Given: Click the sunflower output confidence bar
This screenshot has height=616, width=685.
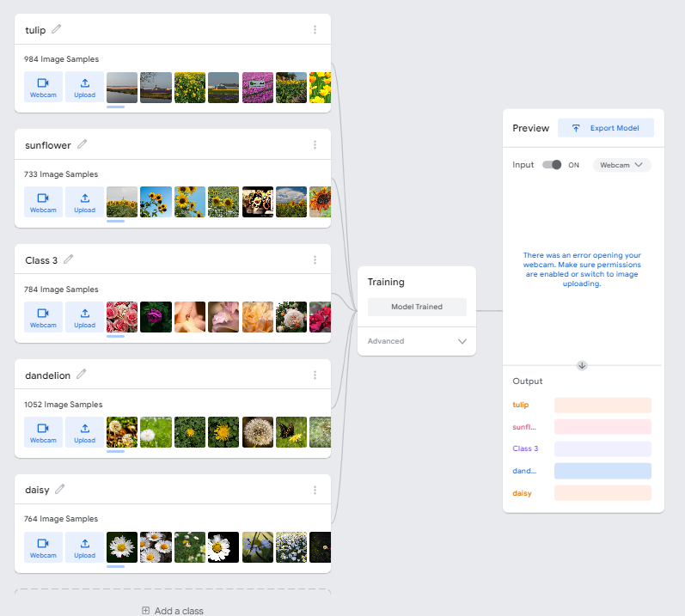Looking at the screenshot, I should 602,427.
